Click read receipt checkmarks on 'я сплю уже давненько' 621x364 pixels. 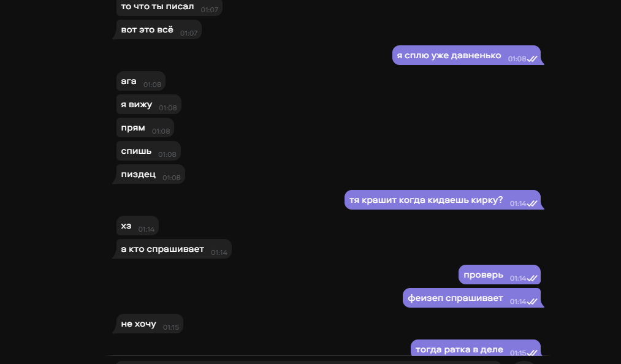click(x=532, y=59)
